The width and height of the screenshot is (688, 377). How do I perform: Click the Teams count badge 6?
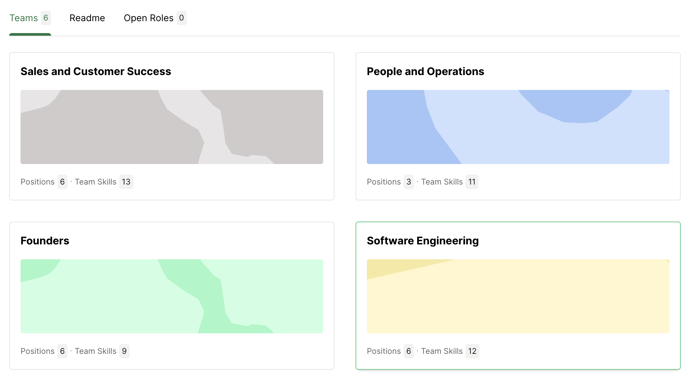[46, 18]
